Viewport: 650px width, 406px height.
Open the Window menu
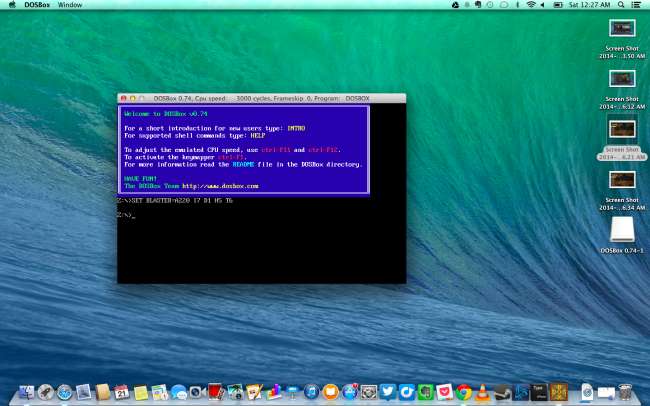pyautogui.click(x=71, y=5)
